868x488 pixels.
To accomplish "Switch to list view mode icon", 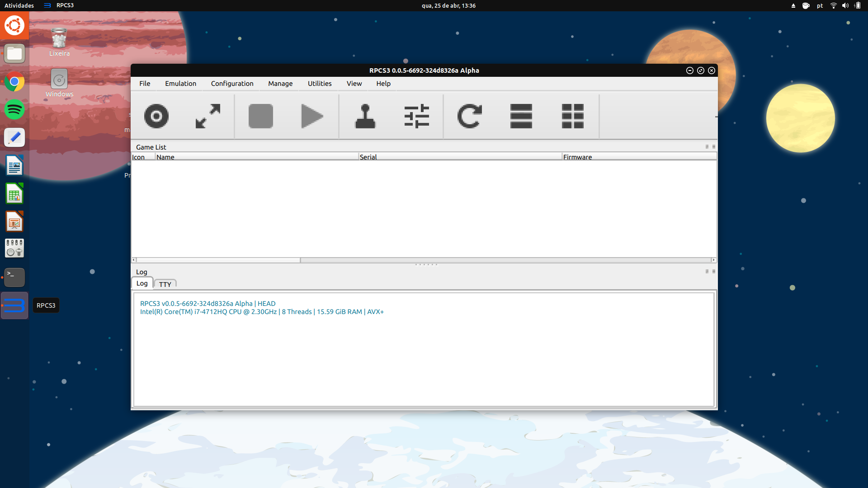I will [x=521, y=116].
